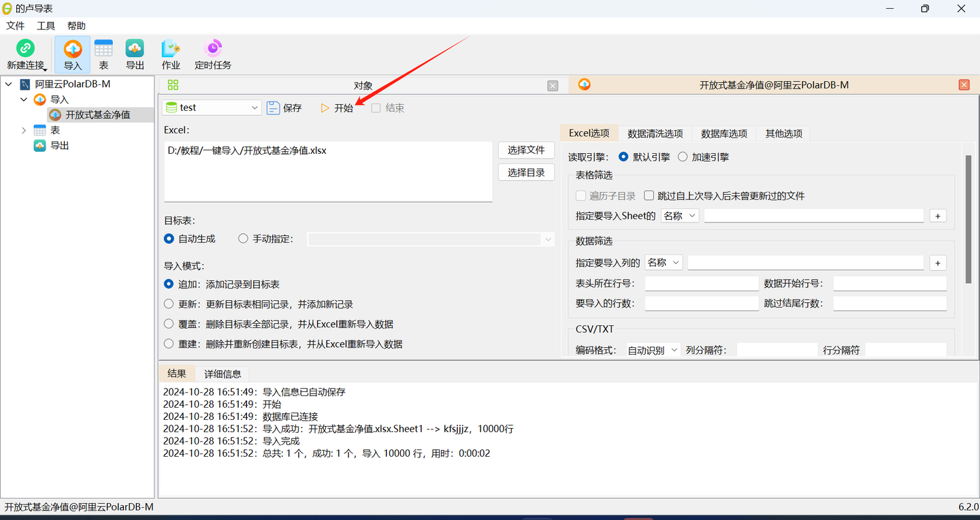Click the green grid icon beside 对象
Screen dimensions: 980x520
pyautogui.click(x=173, y=85)
